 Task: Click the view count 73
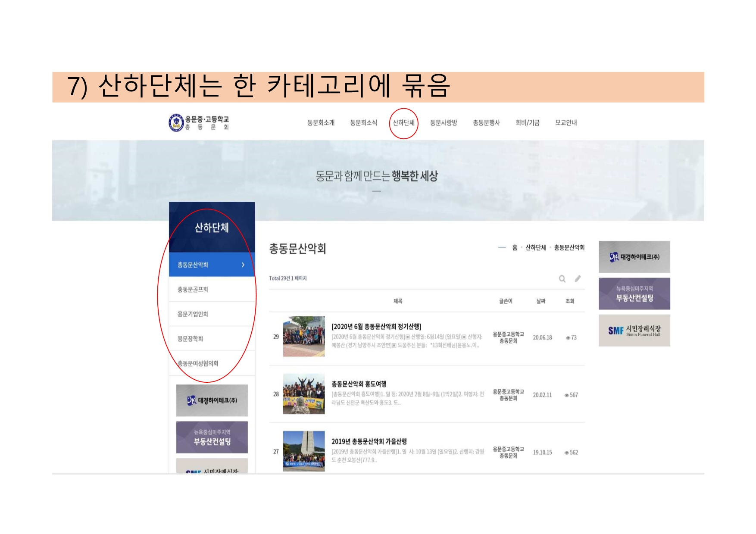pyautogui.click(x=571, y=337)
